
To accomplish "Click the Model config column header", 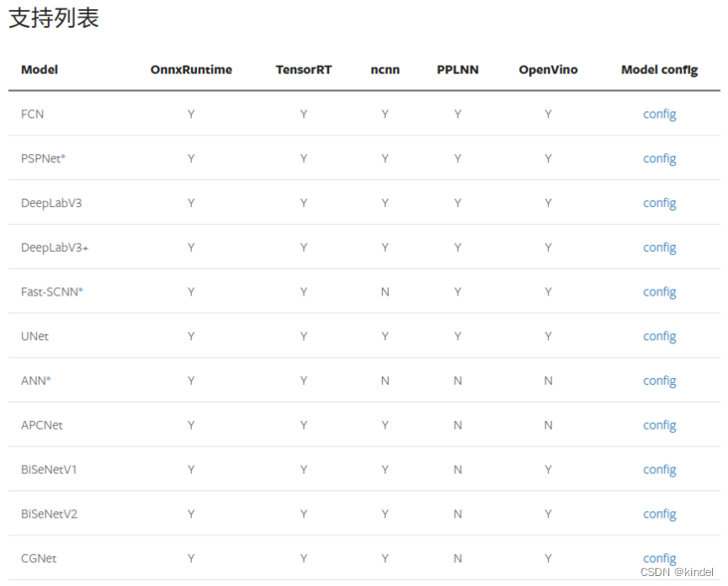I will click(x=659, y=70).
